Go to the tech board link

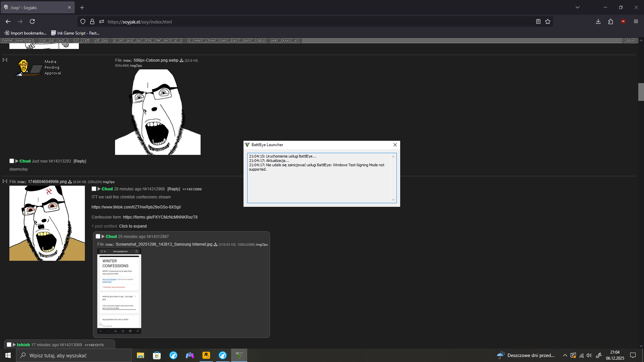tap(167, 41)
